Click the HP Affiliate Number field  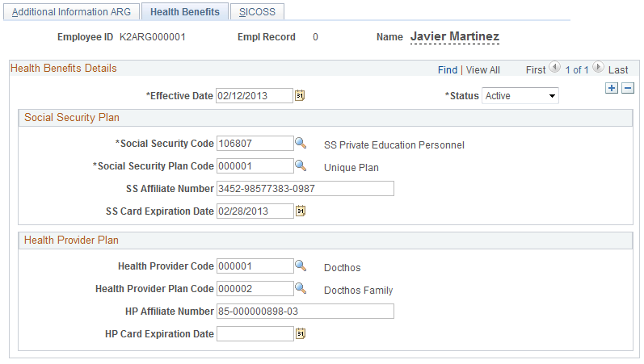[x=305, y=311]
